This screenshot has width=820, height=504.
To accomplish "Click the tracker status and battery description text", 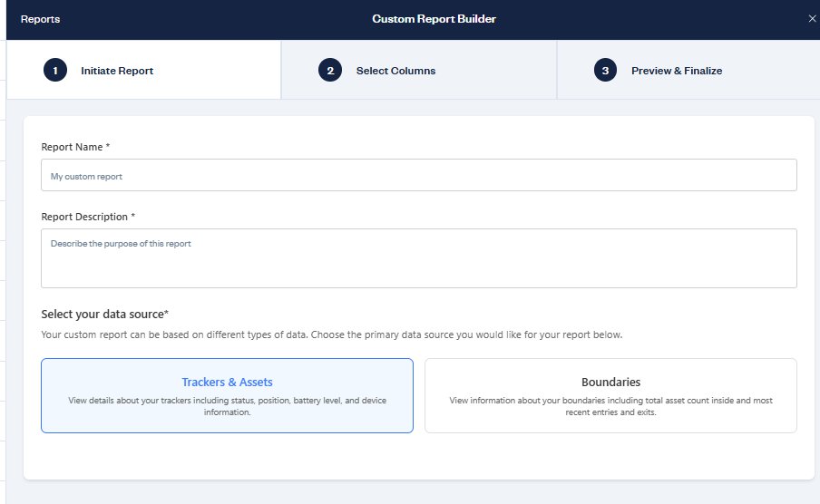I will click(x=227, y=406).
